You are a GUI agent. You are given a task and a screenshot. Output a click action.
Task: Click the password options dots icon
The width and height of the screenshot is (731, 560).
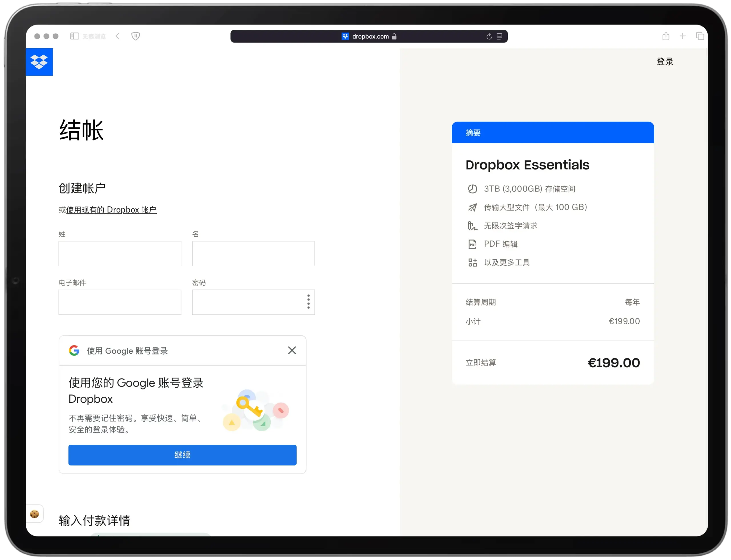[x=308, y=302]
